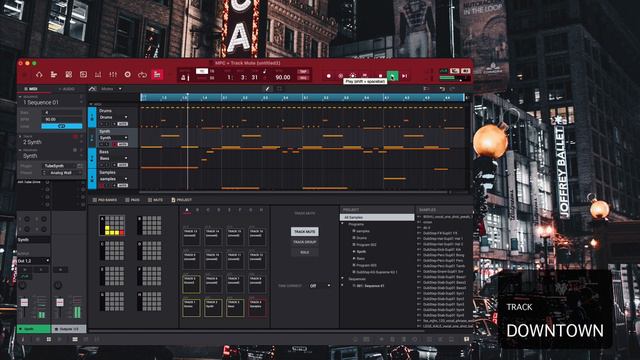Switch to PAD BANKS tab

pyautogui.click(x=105, y=200)
